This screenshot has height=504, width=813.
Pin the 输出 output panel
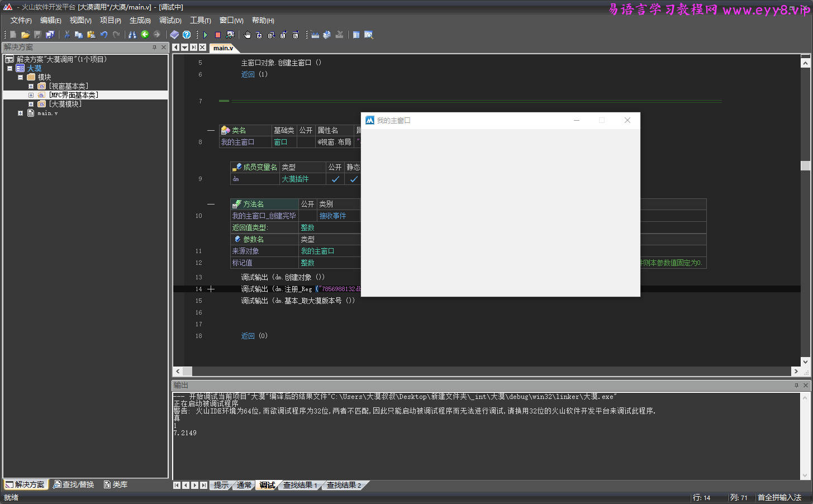pyautogui.click(x=796, y=386)
